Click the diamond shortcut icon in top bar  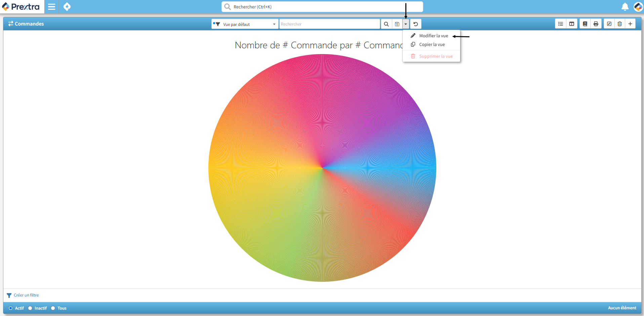[67, 7]
